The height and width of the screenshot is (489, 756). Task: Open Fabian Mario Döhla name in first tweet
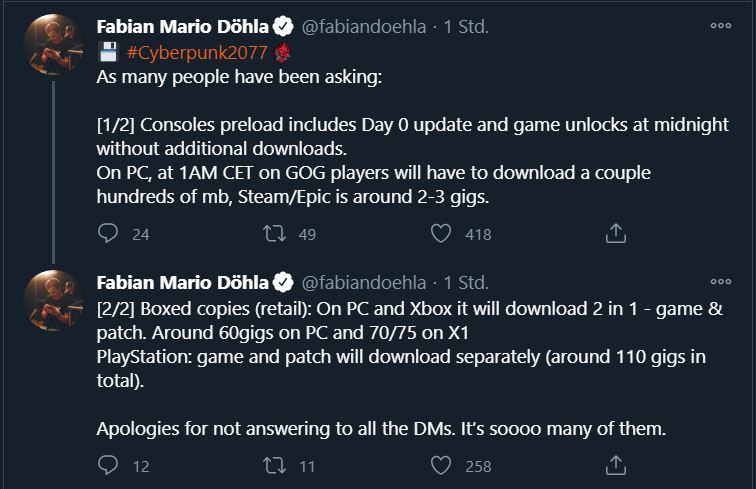[x=182, y=27]
